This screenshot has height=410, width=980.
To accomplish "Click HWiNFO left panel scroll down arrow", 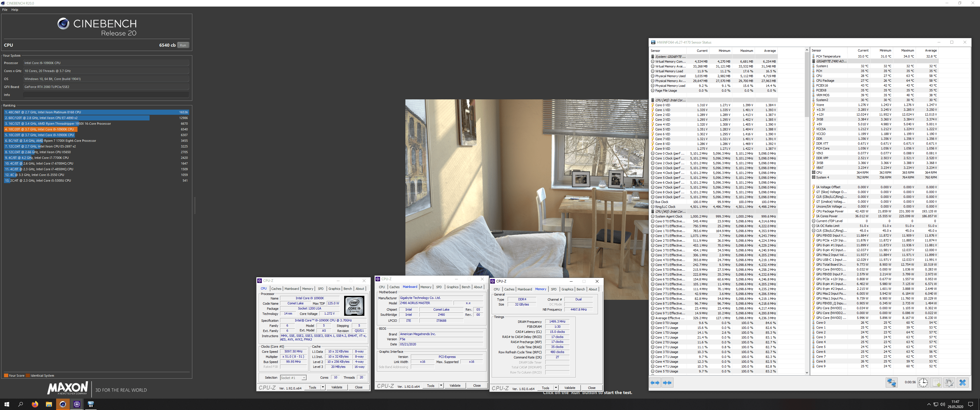I will (x=807, y=373).
